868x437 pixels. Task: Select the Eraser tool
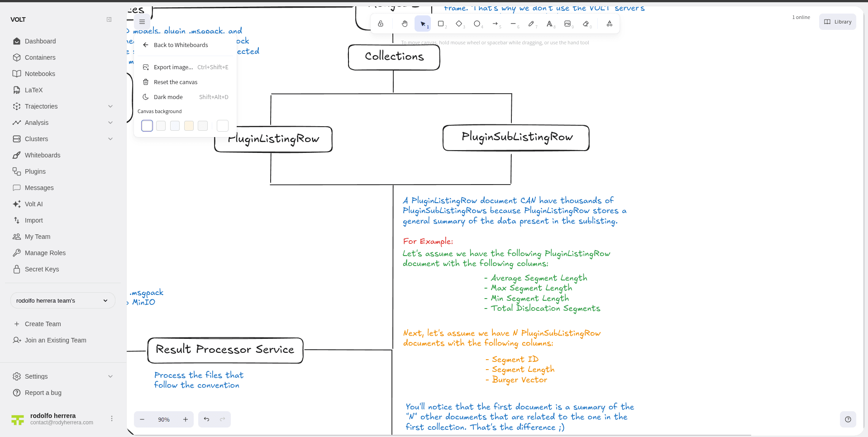pyautogui.click(x=587, y=24)
